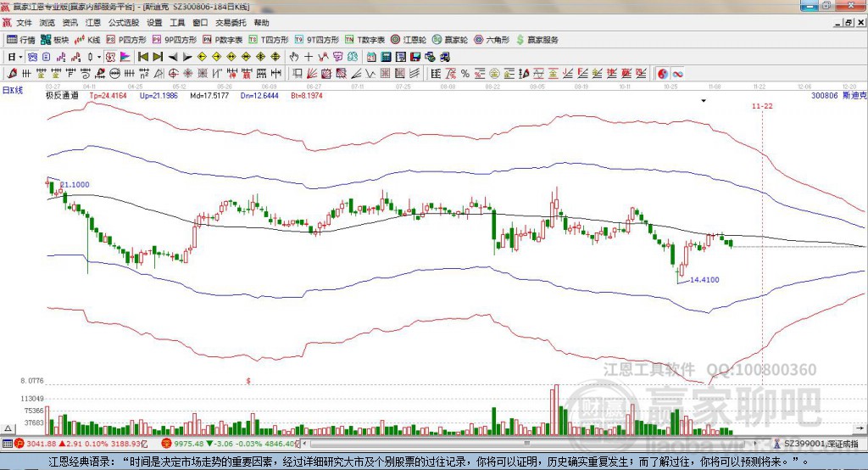868x470 pixels.
Task: Open the 六角形 hexagon tool
Action: coord(492,40)
